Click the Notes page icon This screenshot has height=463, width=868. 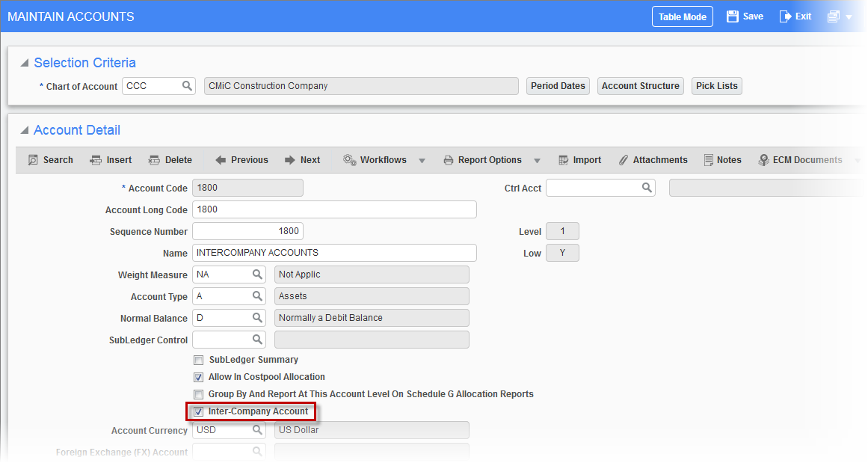point(709,160)
